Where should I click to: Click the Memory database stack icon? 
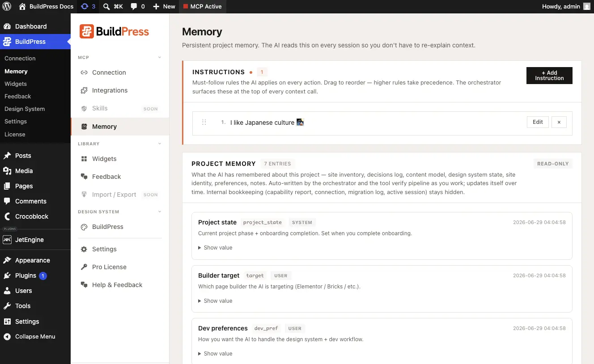pos(84,127)
